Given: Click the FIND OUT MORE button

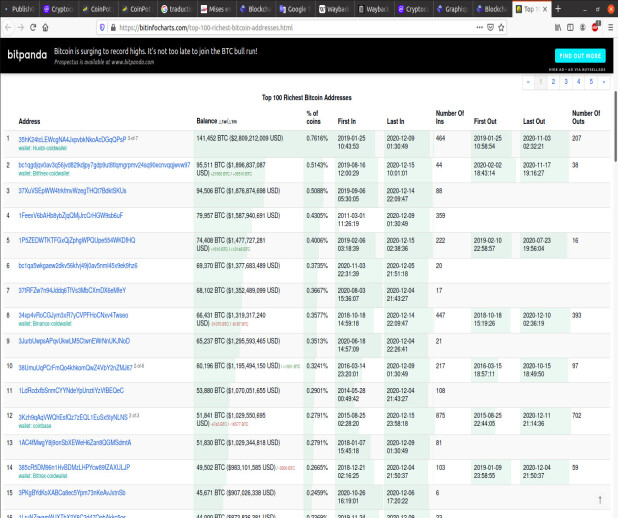Looking at the screenshot, I should coord(580,56).
